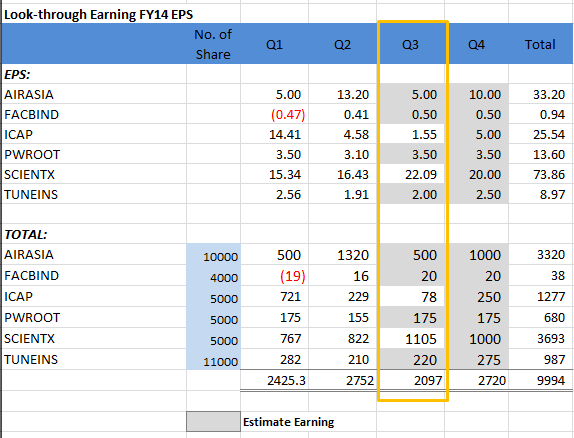The width and height of the screenshot is (574, 438).
Task: Click TUNEINS share count 11000
Action: point(220,362)
